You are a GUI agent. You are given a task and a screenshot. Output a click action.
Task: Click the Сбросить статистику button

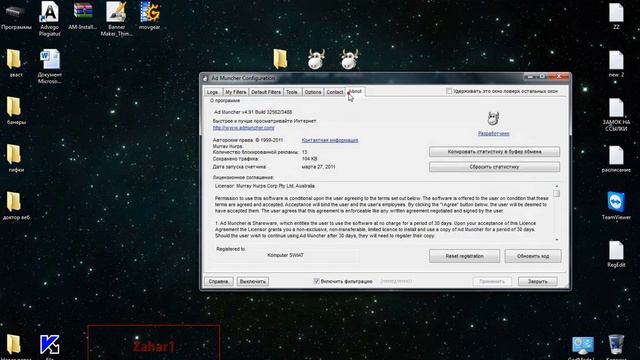pyautogui.click(x=494, y=167)
